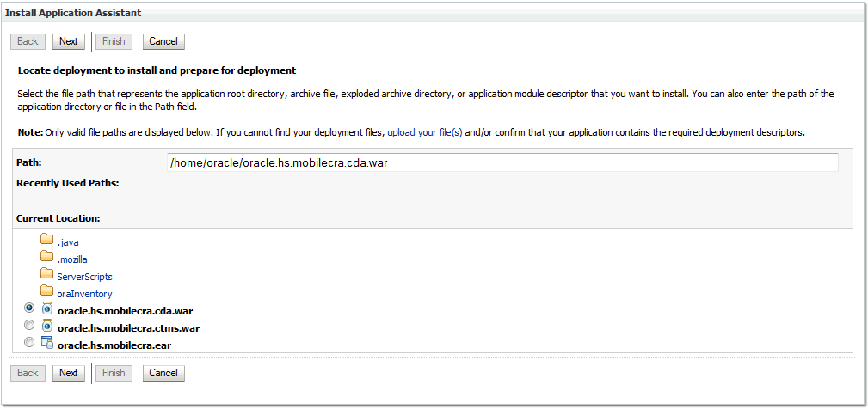Select the oracle.hs.mobilecra.cda.war radio button

point(29,308)
